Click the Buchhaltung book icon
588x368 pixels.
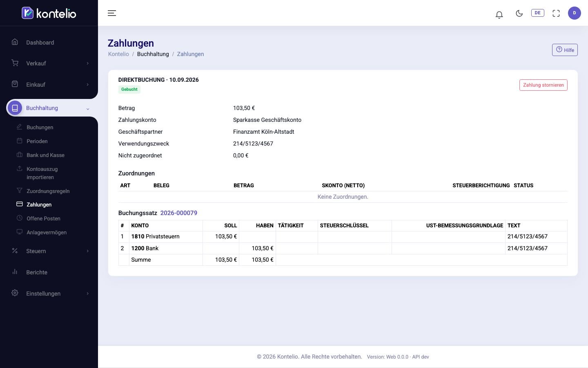[15, 108]
